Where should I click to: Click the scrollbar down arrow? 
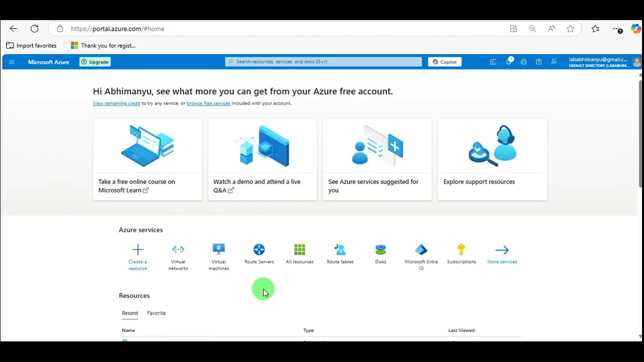click(640, 336)
